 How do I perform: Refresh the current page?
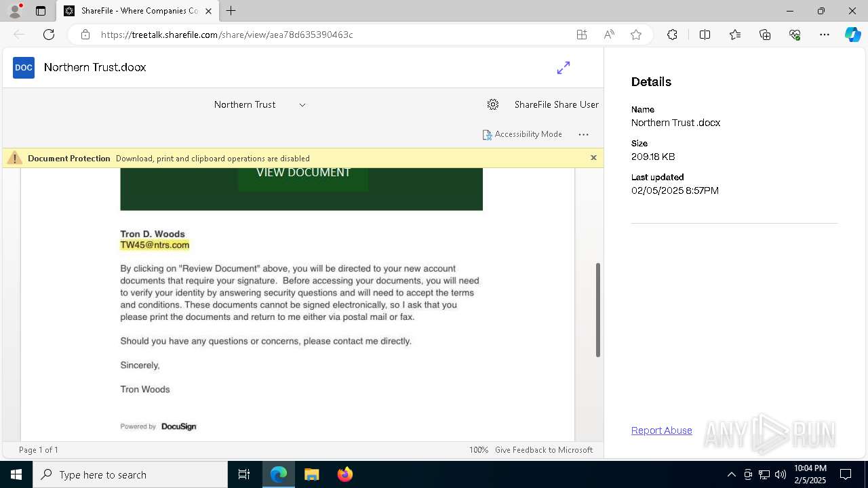pos(49,35)
